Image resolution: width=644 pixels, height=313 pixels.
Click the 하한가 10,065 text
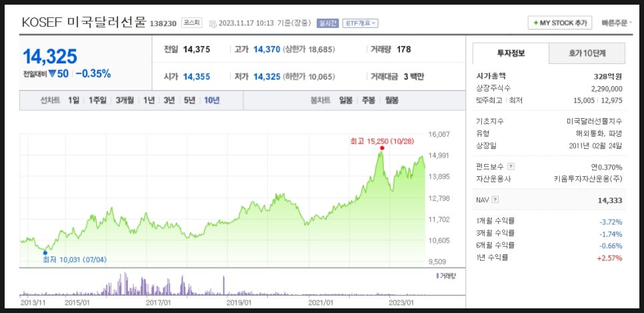click(309, 77)
